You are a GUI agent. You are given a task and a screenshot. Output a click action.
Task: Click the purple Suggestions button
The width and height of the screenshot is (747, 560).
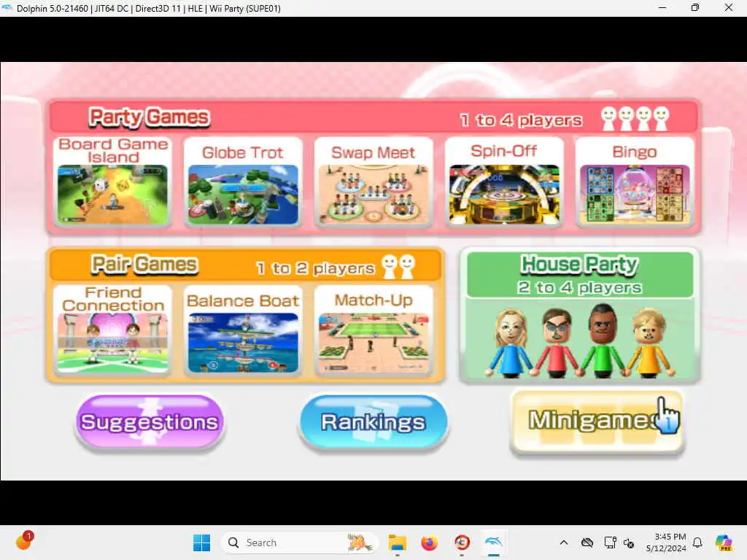click(x=150, y=422)
